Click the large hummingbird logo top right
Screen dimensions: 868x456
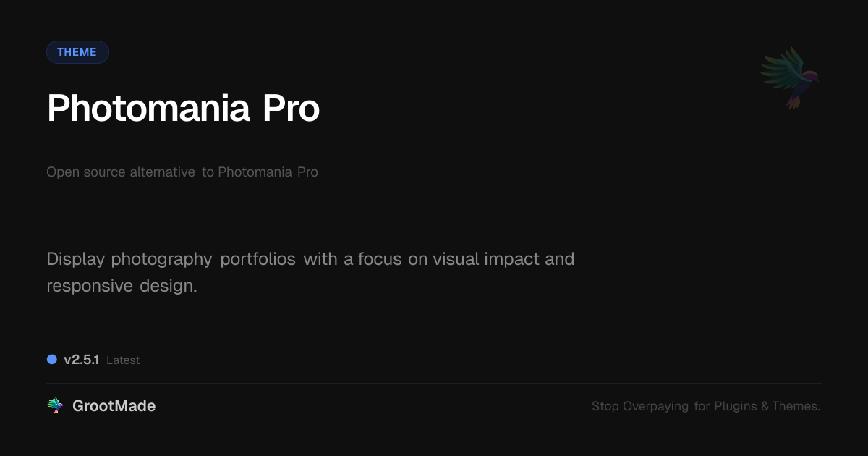pyautogui.click(x=790, y=77)
